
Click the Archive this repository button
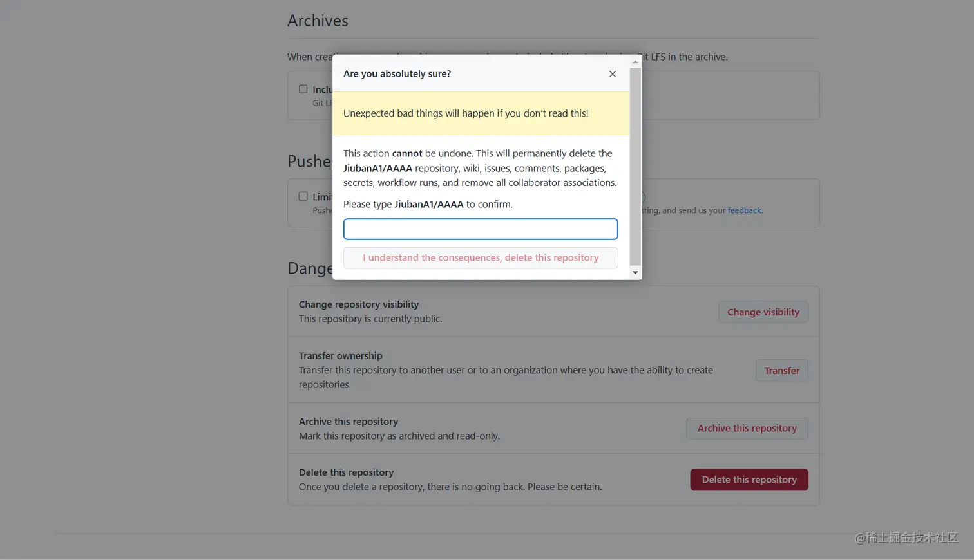(x=747, y=429)
